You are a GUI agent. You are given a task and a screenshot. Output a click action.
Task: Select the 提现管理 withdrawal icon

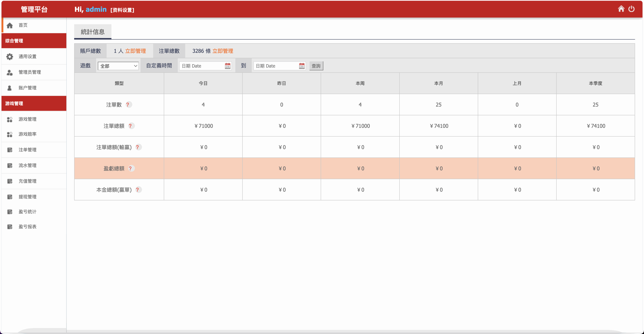coord(10,196)
